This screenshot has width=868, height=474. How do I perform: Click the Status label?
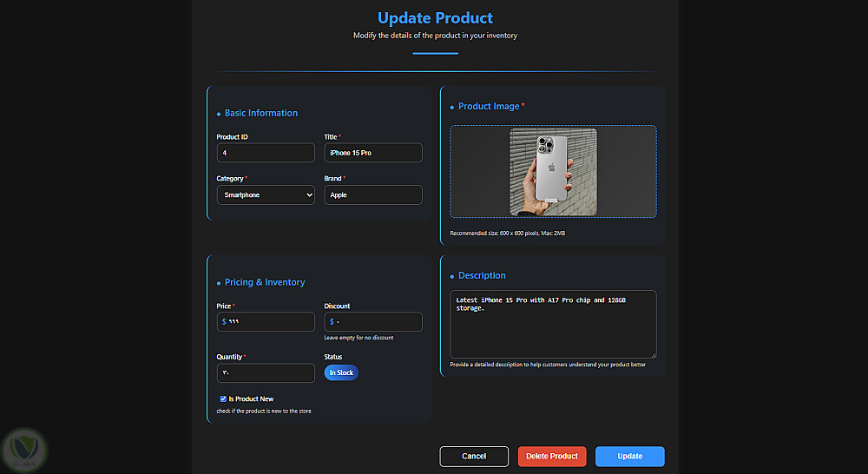332,357
